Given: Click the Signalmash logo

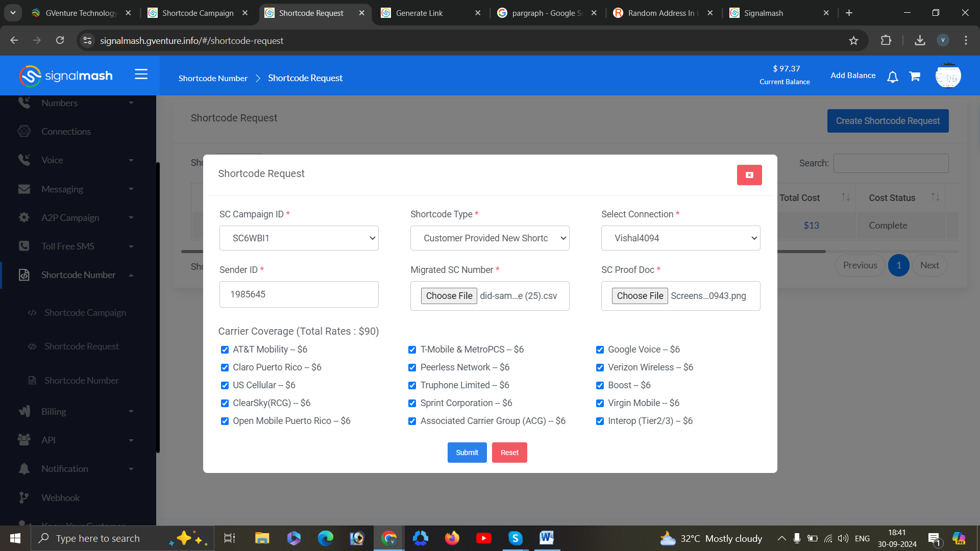Looking at the screenshot, I should (x=66, y=76).
